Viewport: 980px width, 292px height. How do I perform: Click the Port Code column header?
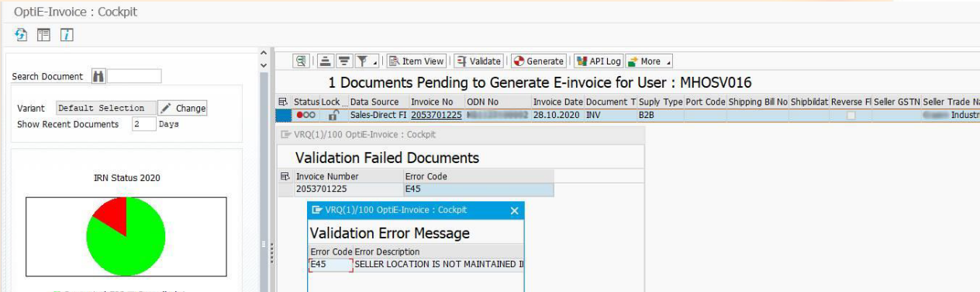[x=705, y=103]
